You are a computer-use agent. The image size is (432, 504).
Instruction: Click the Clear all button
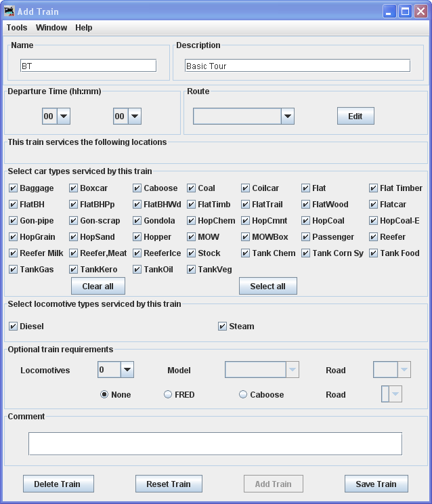(x=98, y=287)
